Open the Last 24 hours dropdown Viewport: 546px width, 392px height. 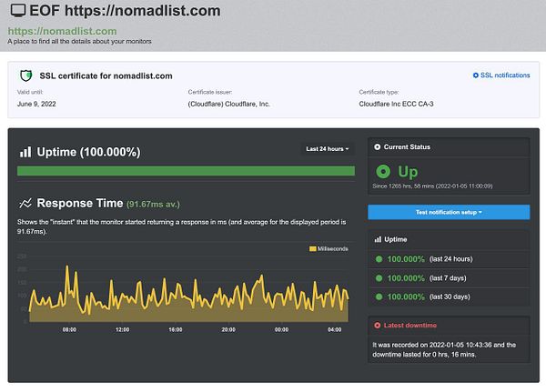(x=328, y=149)
